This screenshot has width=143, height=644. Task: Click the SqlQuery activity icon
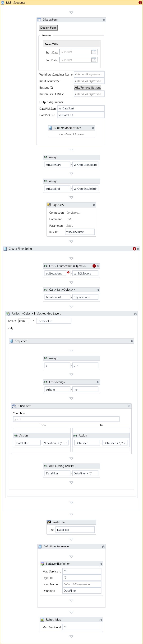pos(49,205)
